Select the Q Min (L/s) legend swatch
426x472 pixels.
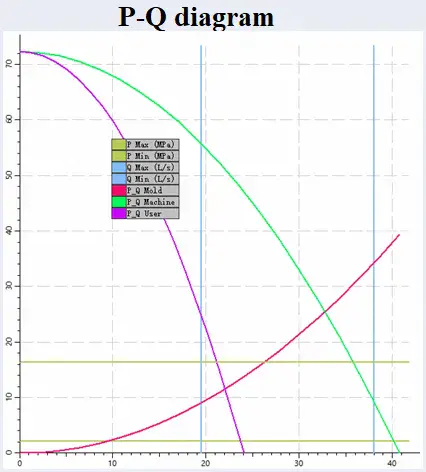(x=119, y=179)
